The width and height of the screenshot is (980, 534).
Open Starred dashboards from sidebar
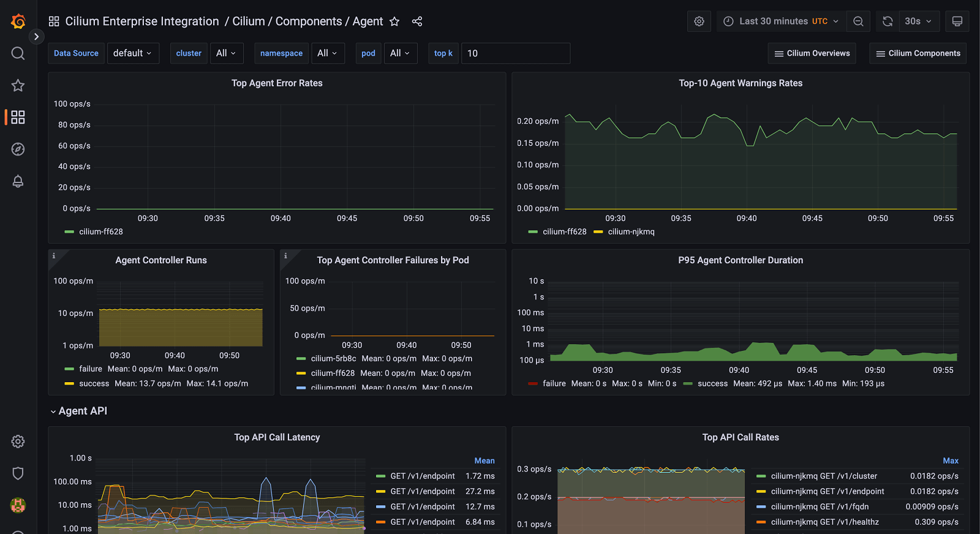(18, 85)
